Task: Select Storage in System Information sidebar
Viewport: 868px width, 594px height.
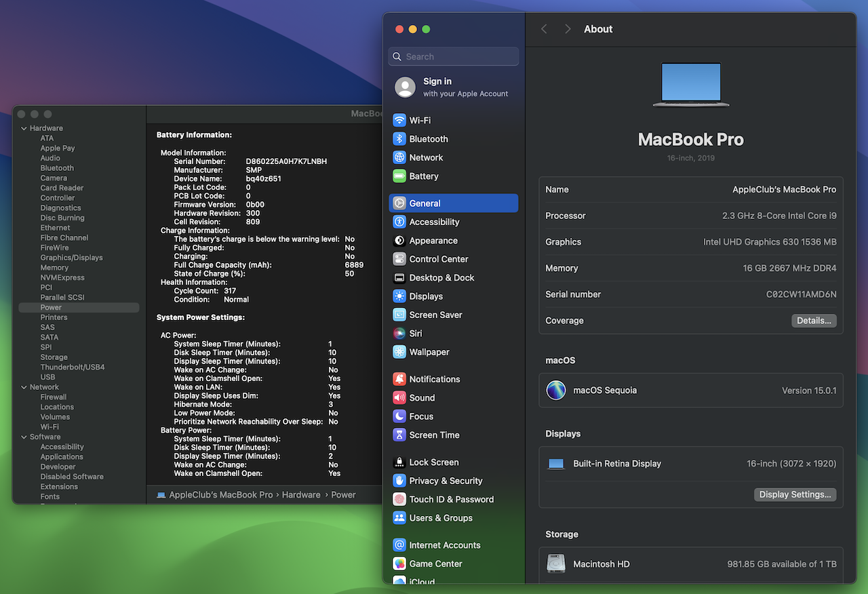Action: 54,357
